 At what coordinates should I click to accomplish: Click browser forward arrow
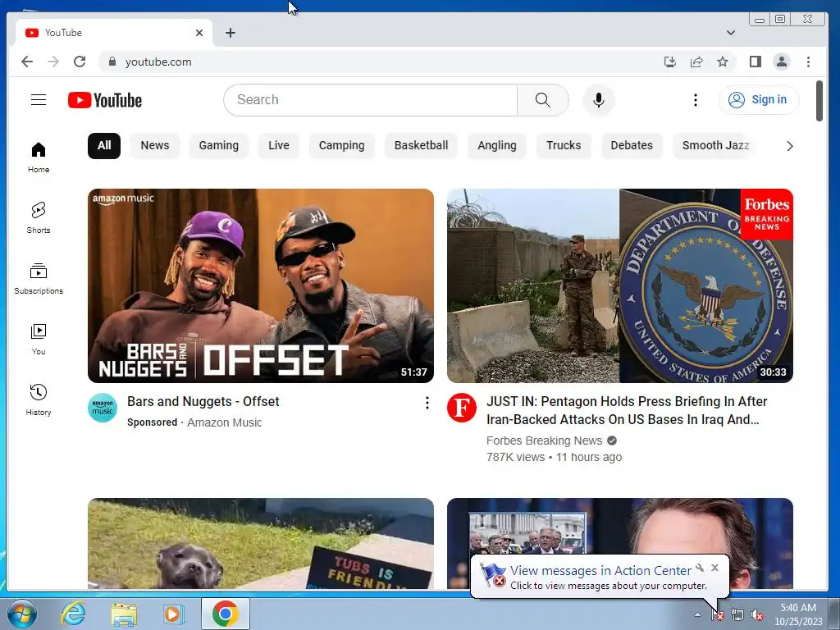[x=53, y=62]
